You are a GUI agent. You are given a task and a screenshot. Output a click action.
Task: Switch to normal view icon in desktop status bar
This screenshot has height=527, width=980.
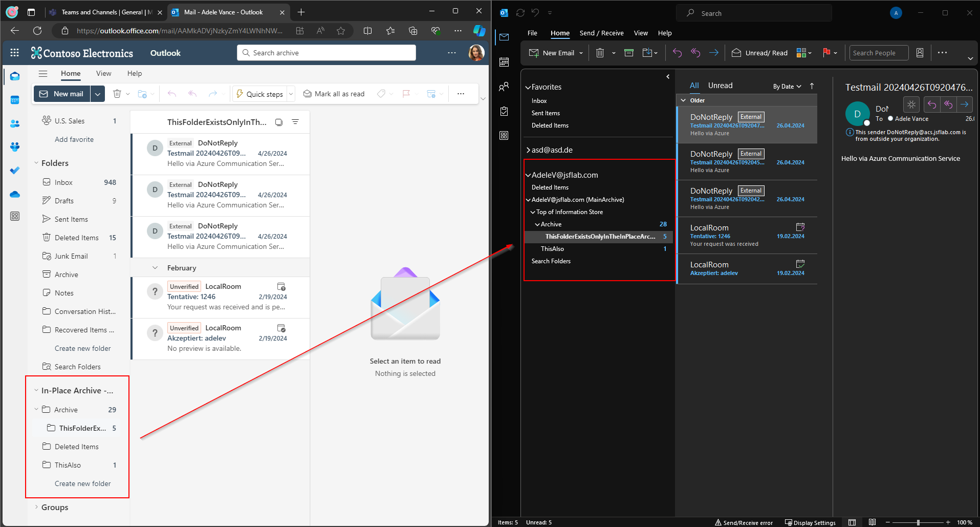[852, 522]
